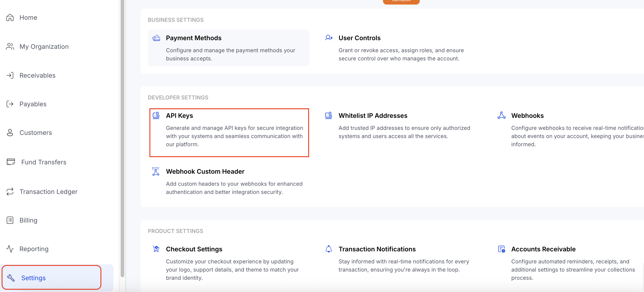Click the Fund Transfers card icon
Viewport: 644px width, 292px height.
(x=11, y=162)
